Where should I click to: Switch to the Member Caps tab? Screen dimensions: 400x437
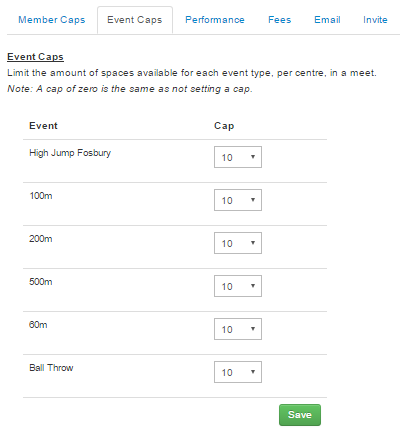(52, 20)
